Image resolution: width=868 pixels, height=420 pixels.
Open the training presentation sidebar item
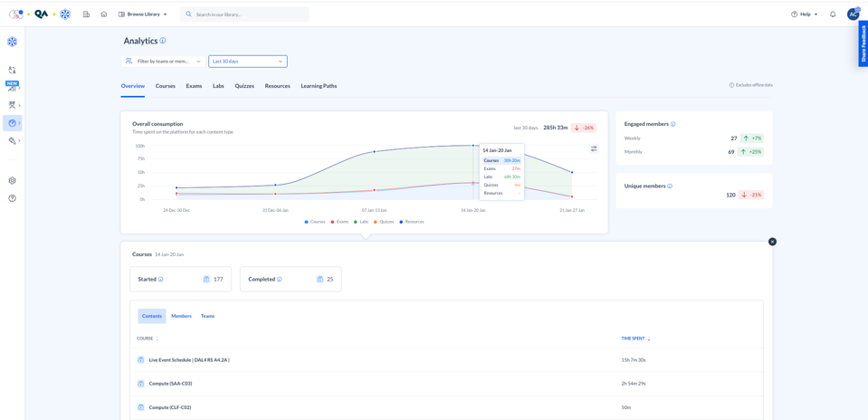click(12, 105)
